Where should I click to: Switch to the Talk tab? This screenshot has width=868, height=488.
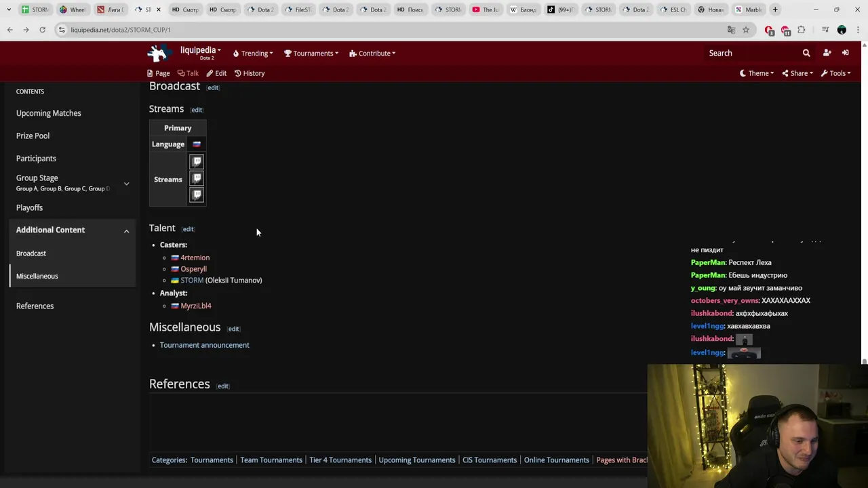[x=188, y=73]
